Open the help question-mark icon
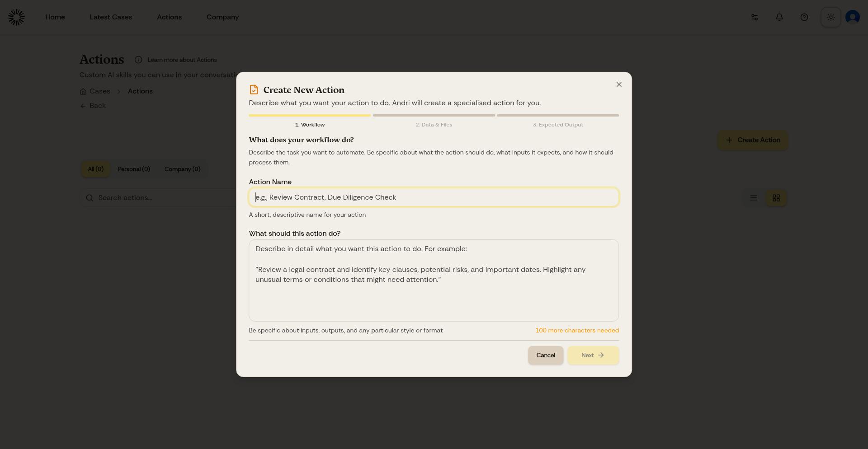This screenshot has height=449, width=868. (x=804, y=17)
